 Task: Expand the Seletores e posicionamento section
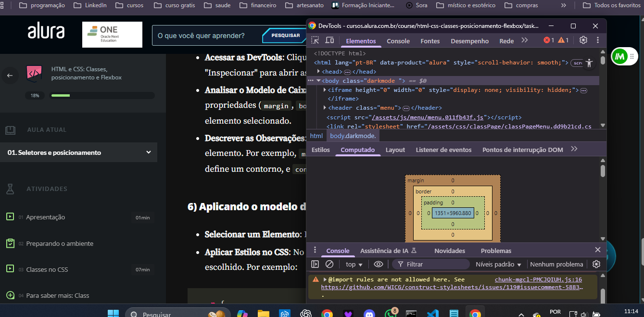pyautogui.click(x=78, y=152)
